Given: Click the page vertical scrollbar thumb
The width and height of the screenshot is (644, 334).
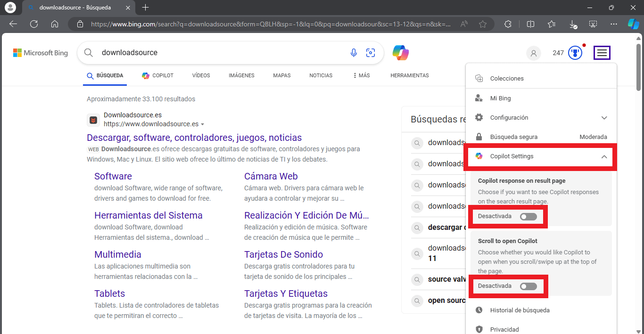Looking at the screenshot, I should click(639, 67).
